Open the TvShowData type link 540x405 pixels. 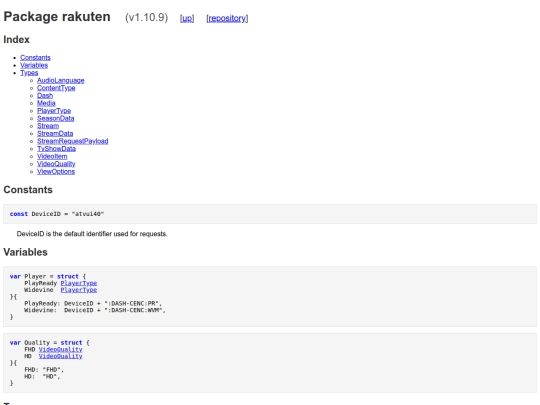pyautogui.click(x=56, y=148)
